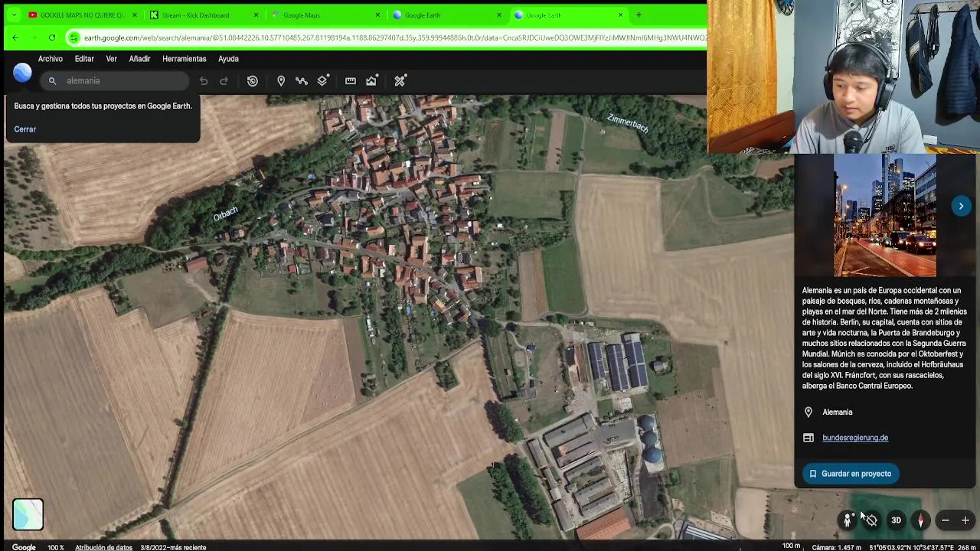
Task: Zoom out with the minus button
Action: [x=945, y=520]
